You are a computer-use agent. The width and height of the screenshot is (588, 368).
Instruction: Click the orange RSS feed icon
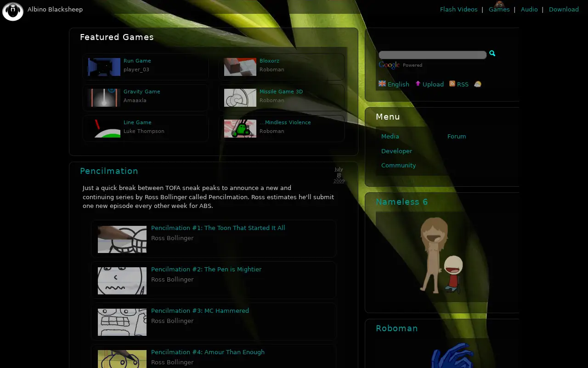pos(452,84)
